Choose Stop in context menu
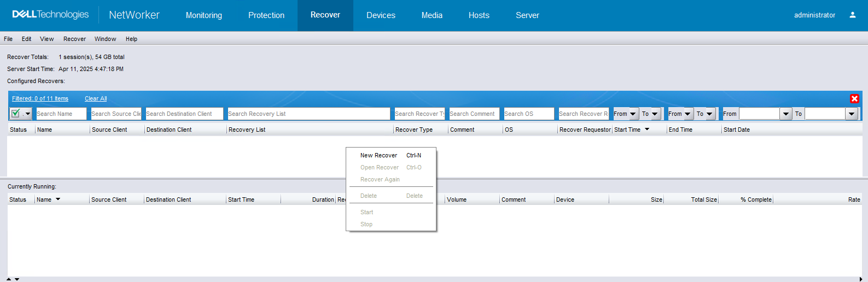The width and height of the screenshot is (868, 282). [391, 224]
